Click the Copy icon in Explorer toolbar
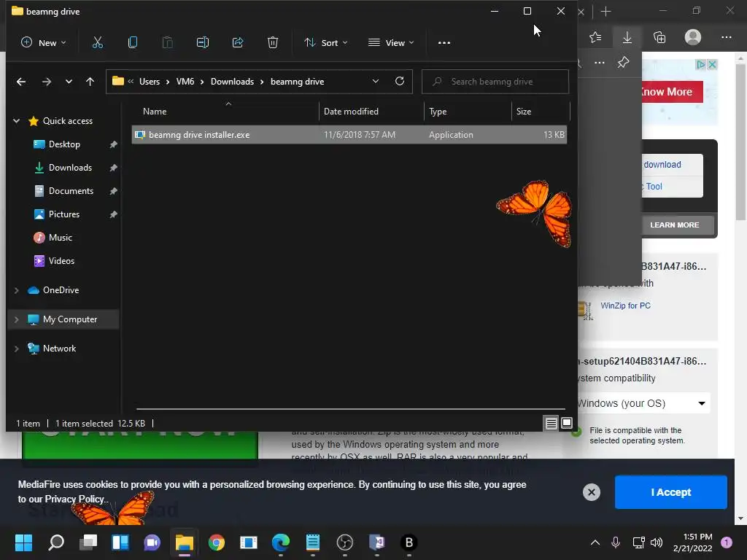The height and width of the screenshot is (560, 747). click(133, 42)
